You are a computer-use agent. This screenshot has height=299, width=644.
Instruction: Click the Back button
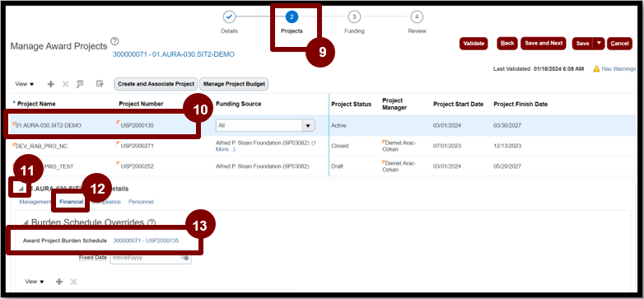507,43
